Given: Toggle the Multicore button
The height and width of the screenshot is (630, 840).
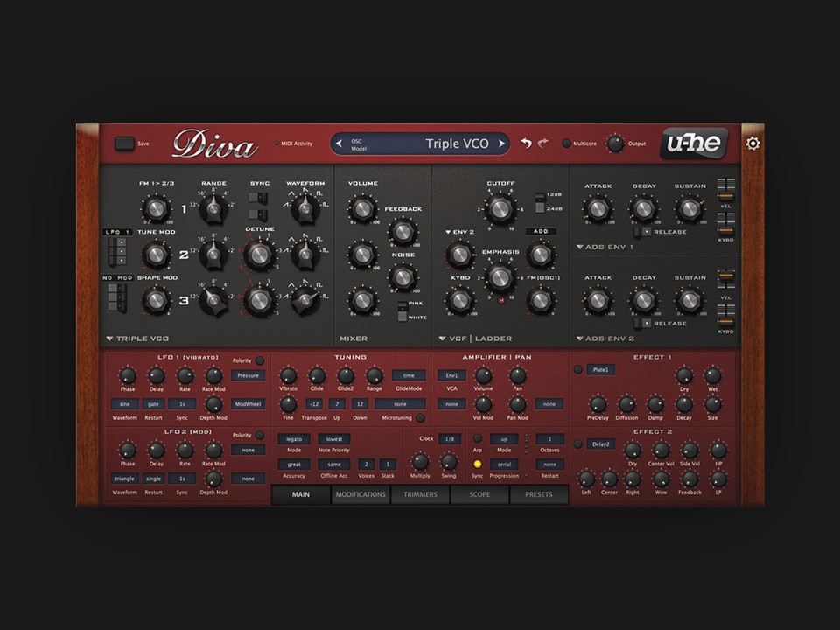Looking at the screenshot, I should [566, 143].
